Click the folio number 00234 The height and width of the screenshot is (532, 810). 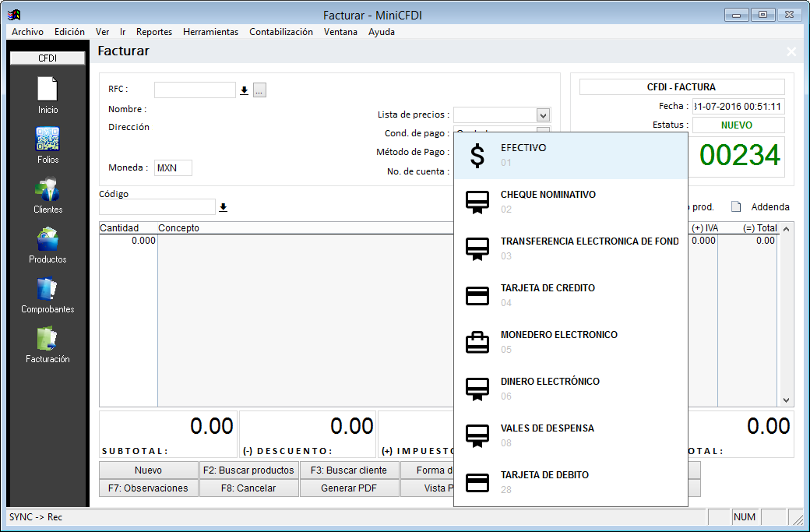click(740, 156)
